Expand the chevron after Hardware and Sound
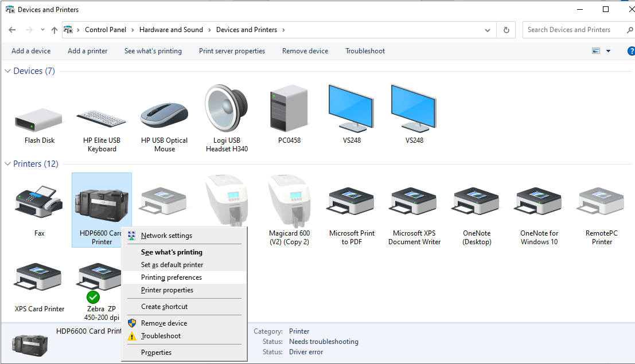The image size is (635, 364). 209,30
